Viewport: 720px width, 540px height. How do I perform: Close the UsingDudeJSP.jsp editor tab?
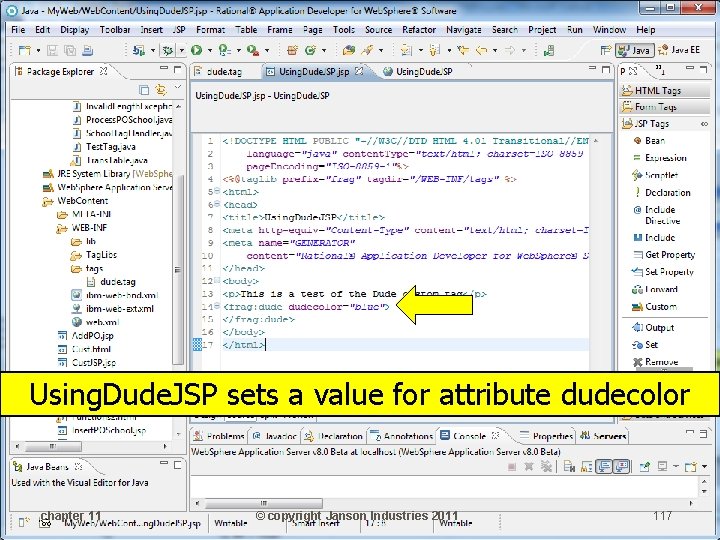(359, 71)
